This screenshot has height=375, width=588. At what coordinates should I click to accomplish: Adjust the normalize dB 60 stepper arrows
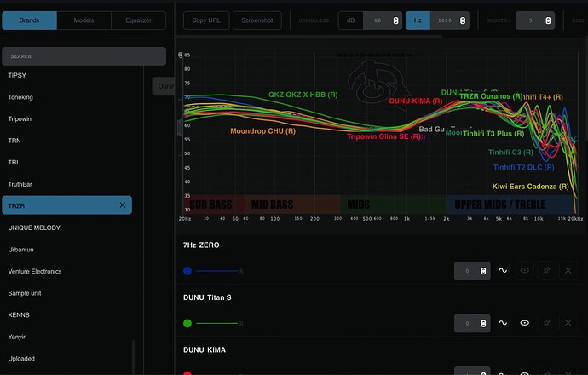(395, 20)
